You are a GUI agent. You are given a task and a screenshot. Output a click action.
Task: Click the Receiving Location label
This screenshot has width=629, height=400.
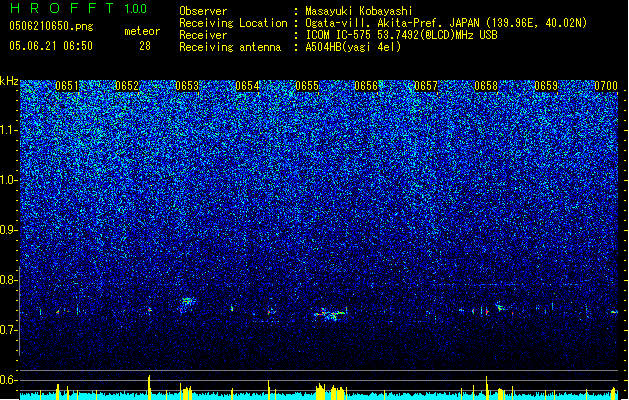pyautogui.click(x=233, y=23)
